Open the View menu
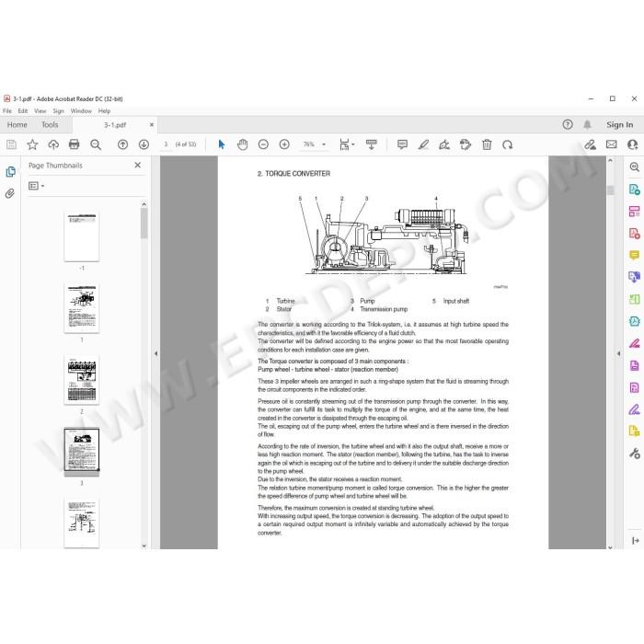The image size is (644, 644). coord(40,111)
